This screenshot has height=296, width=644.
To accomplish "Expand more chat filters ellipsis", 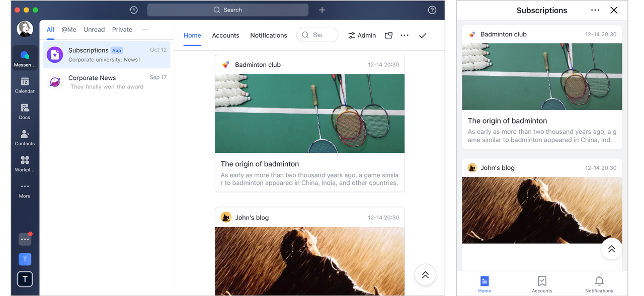I will (145, 30).
